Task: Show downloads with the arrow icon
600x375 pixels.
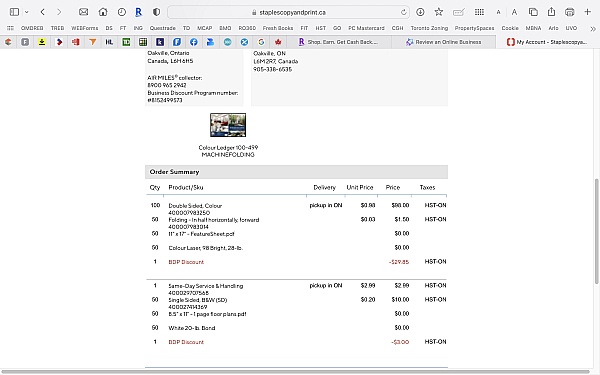Action: (x=420, y=12)
